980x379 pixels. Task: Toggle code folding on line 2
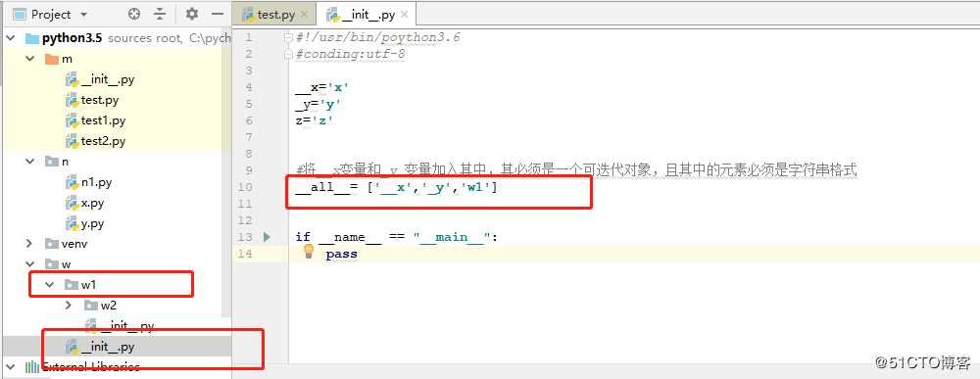click(x=288, y=54)
